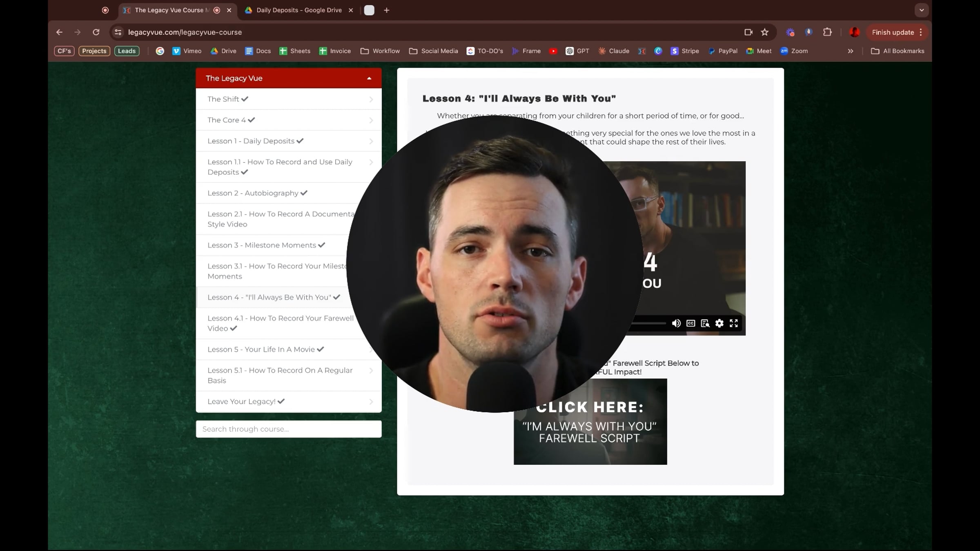Open the Chrome extensions puzzle icon
The width and height of the screenshot is (980, 551).
(827, 32)
